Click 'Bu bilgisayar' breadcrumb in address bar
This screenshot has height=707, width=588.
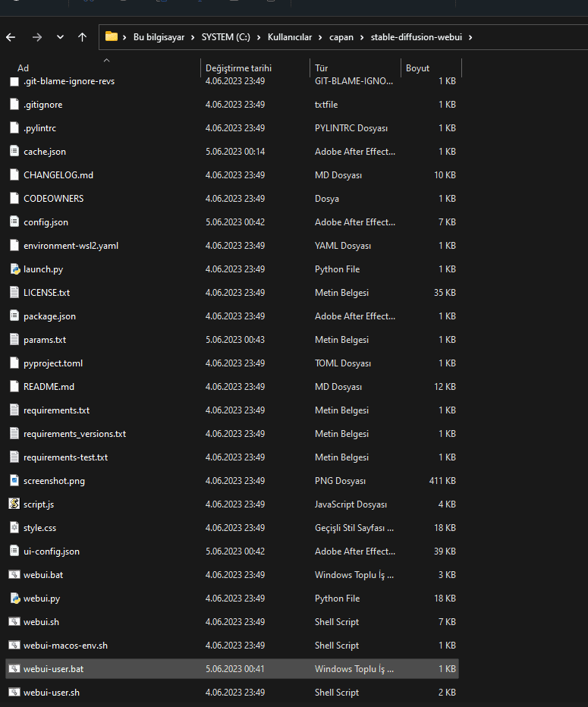point(159,37)
